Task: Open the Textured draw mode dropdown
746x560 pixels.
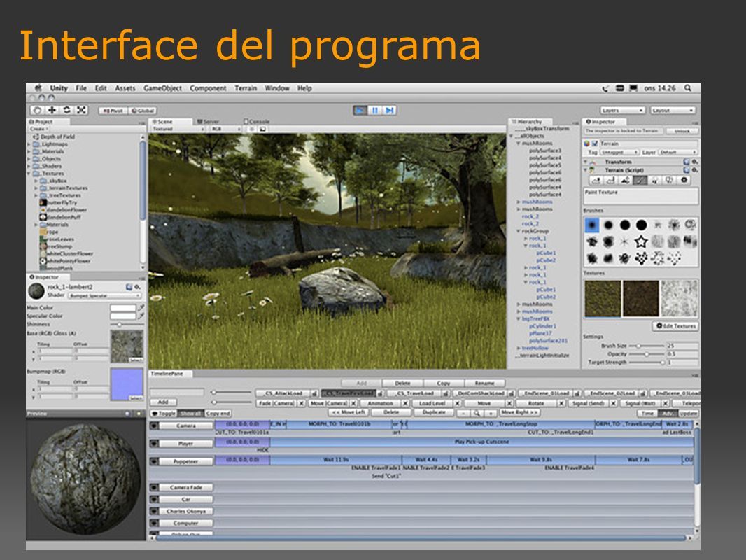Action: pos(178,129)
